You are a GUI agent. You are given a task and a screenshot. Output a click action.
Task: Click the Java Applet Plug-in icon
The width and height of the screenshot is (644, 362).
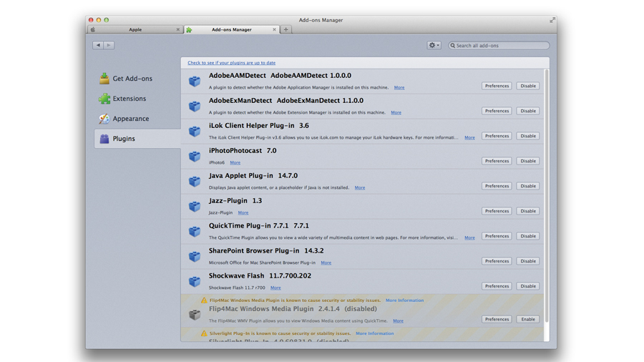(195, 182)
